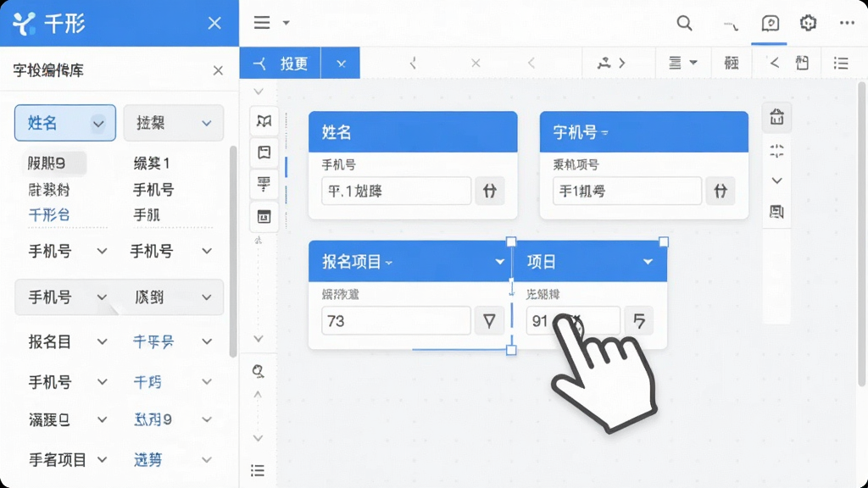Open the dropdown next to hamburger menu
Screen dimensions: 868x488
tap(287, 23)
